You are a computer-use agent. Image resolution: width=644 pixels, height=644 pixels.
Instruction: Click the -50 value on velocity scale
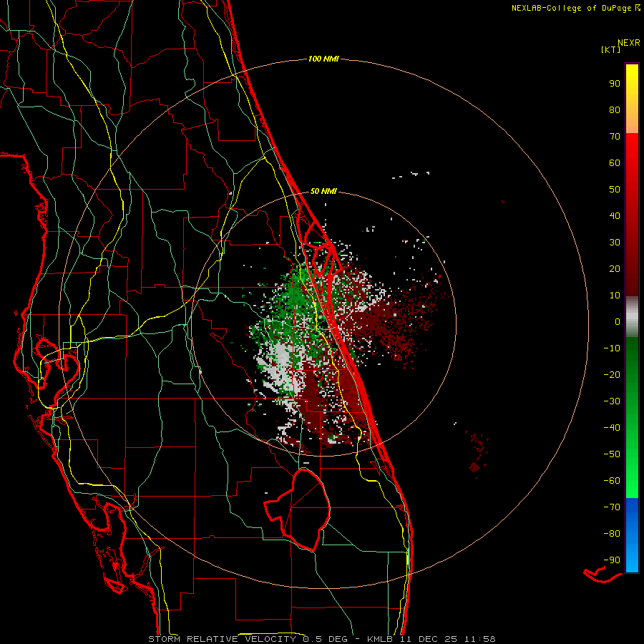pos(612,454)
